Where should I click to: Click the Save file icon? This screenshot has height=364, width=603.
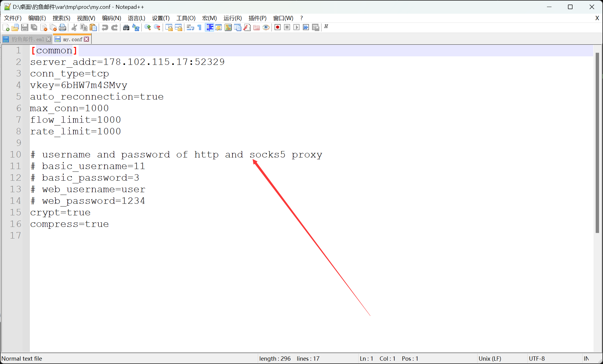(25, 27)
